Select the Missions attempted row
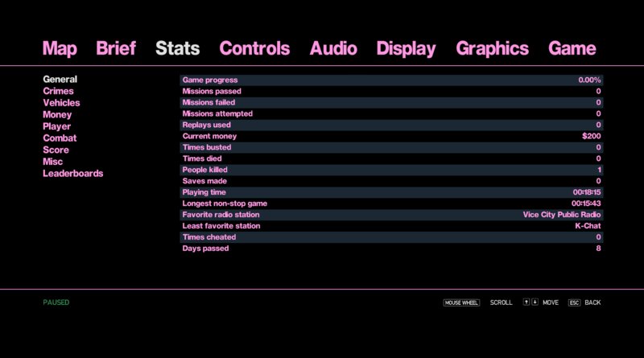The height and width of the screenshot is (358, 644). [x=391, y=113]
